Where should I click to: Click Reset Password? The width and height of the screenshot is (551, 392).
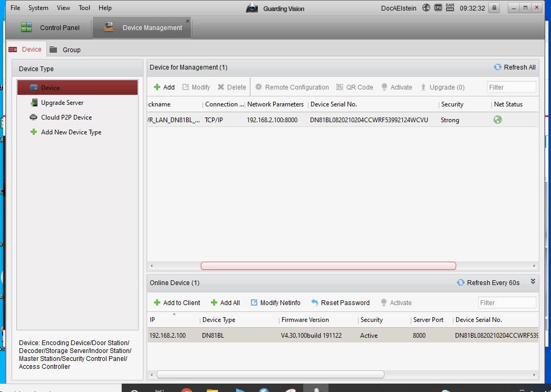pyautogui.click(x=340, y=302)
